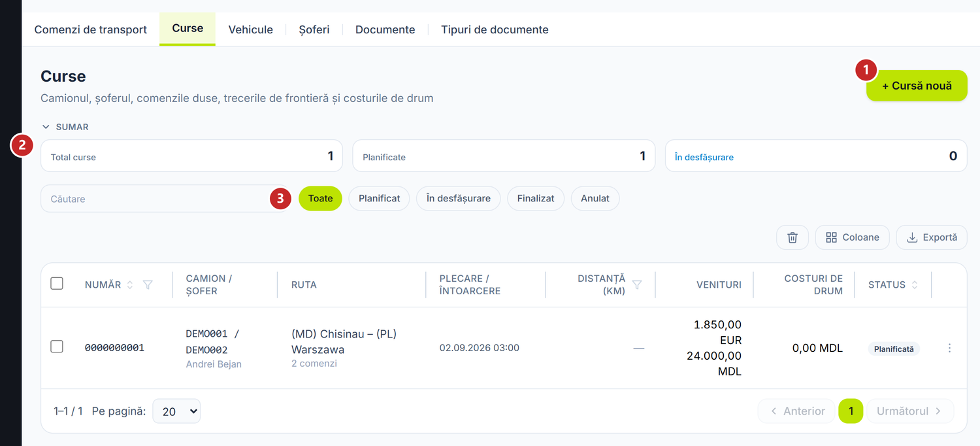Select the Finalizat filter chip
Screen dimensions: 980x446
(x=536, y=198)
